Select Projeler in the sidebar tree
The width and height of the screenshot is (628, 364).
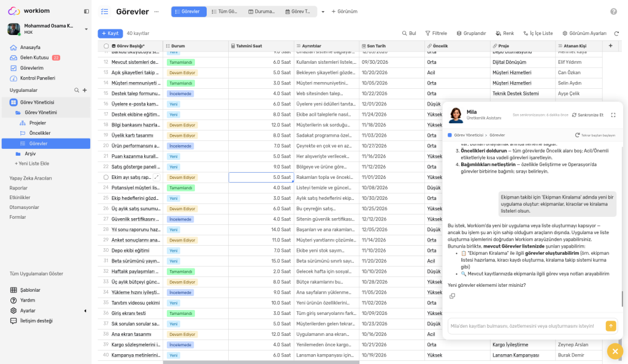click(x=37, y=123)
